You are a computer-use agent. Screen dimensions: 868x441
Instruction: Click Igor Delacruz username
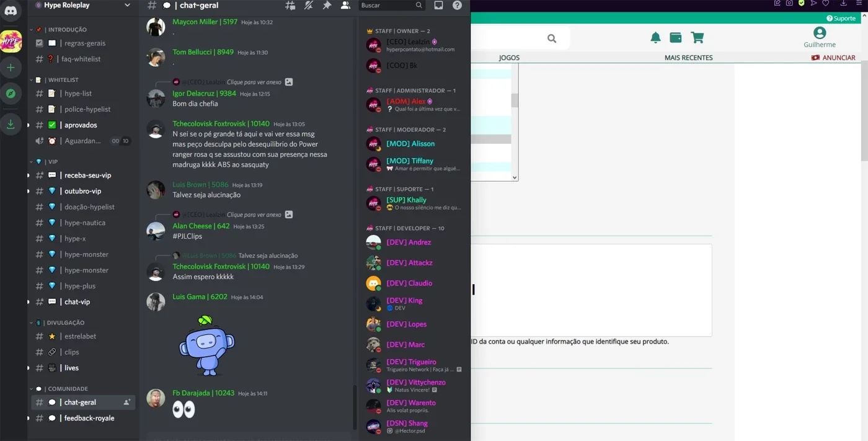pos(204,94)
